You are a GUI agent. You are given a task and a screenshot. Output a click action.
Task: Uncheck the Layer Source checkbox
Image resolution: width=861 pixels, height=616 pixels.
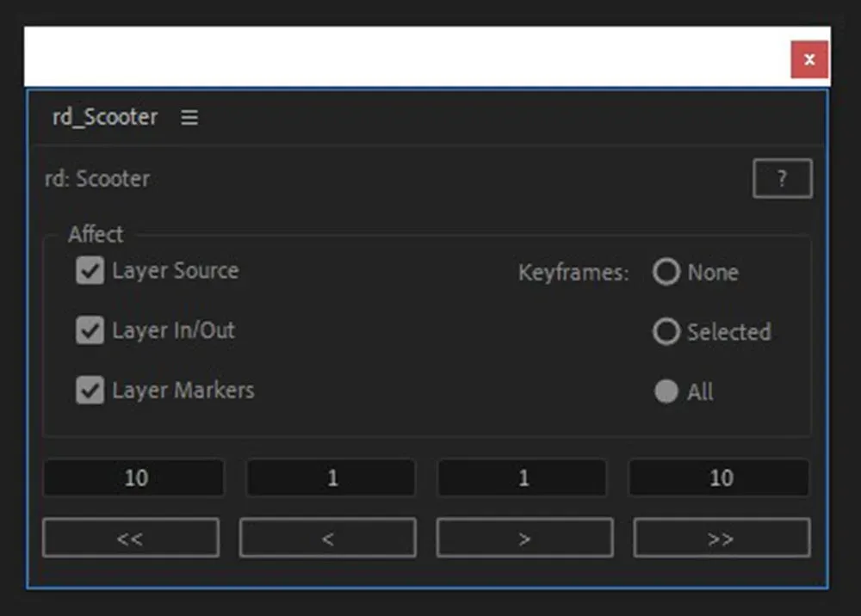(x=90, y=270)
